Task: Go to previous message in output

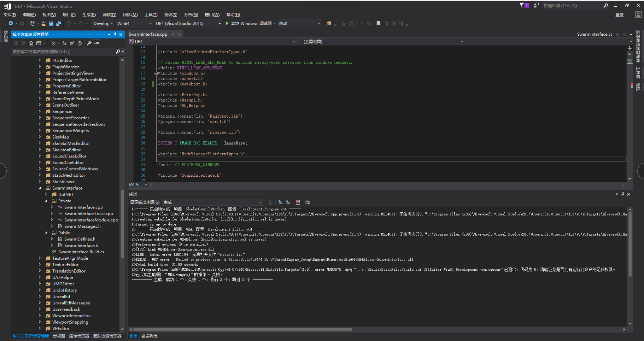Action: click(280, 202)
